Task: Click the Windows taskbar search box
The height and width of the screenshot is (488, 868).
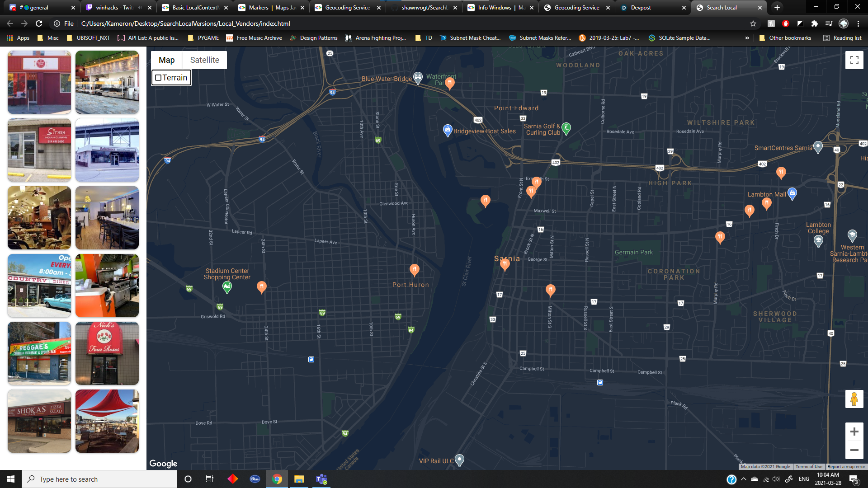Action: (x=99, y=479)
